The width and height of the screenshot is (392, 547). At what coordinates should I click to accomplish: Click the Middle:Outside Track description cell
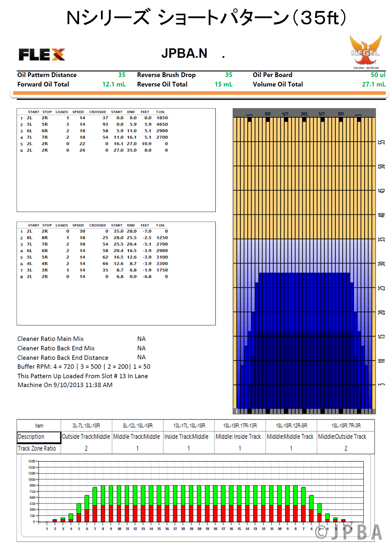(x=346, y=437)
